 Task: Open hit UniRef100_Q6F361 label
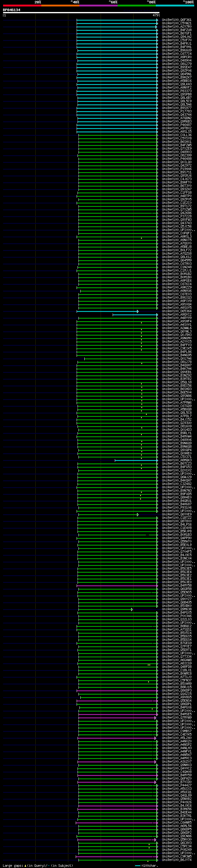point(177,20)
